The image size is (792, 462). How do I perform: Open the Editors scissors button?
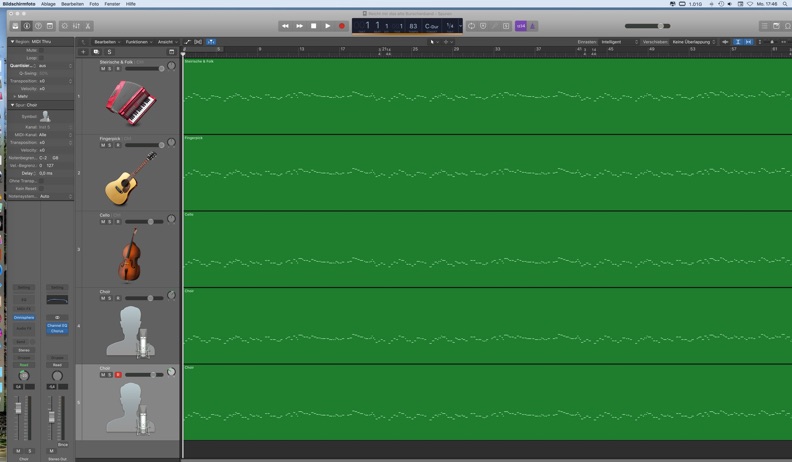87,26
